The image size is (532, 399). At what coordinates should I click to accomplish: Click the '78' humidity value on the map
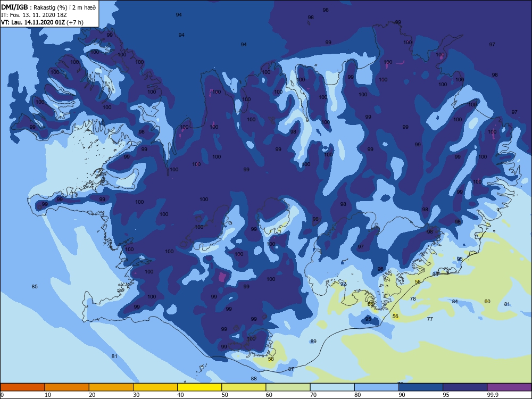[413, 299]
